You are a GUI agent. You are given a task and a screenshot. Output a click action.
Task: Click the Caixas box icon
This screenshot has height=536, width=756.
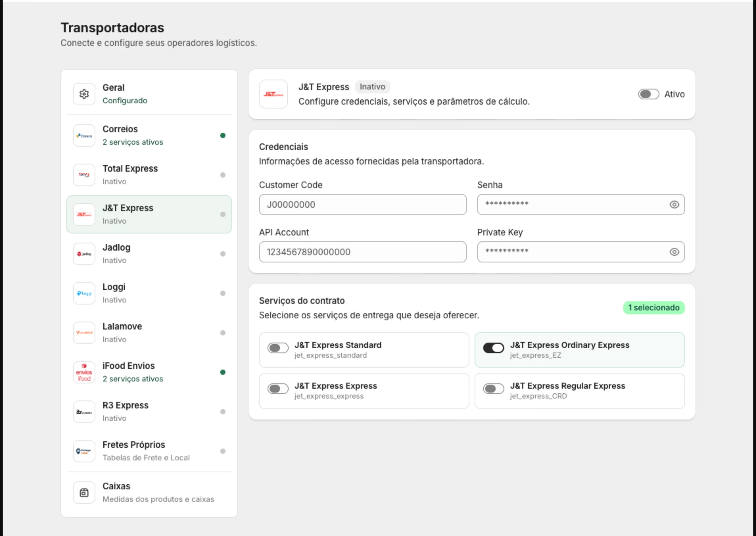pos(84,493)
